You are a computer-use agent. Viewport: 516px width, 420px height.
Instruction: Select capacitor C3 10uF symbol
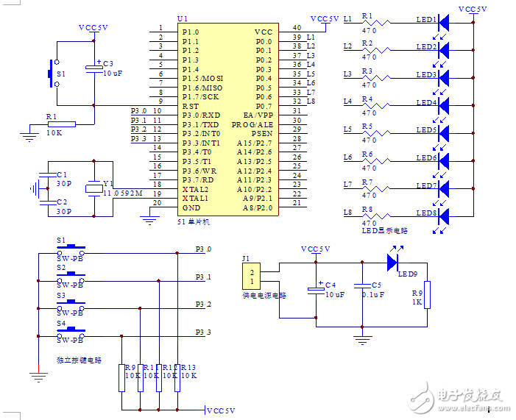tap(94, 68)
